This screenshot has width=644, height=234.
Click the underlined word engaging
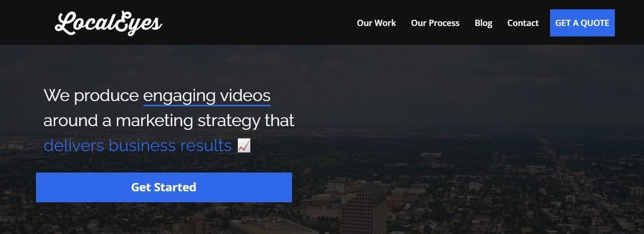pyautogui.click(x=179, y=97)
